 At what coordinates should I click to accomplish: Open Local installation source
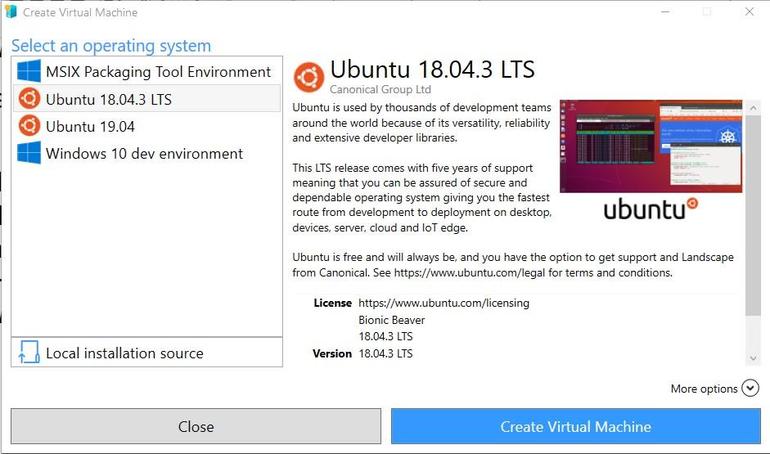point(147,352)
